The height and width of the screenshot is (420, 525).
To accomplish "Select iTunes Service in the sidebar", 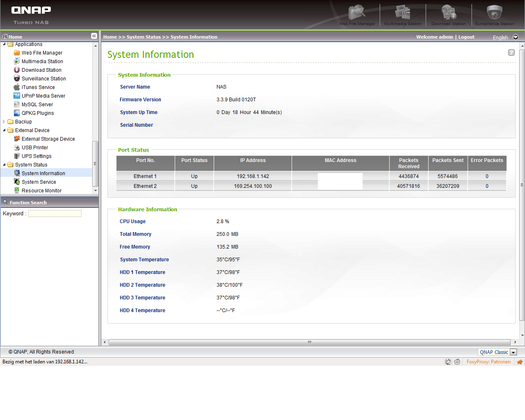I will tap(38, 87).
